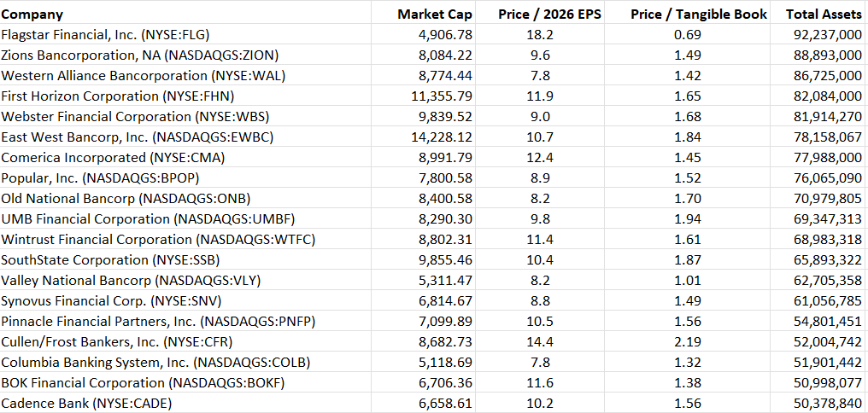This screenshot has height=413, width=868.
Task: Select the 9.6 Price / EPS value
Action: 540,55
